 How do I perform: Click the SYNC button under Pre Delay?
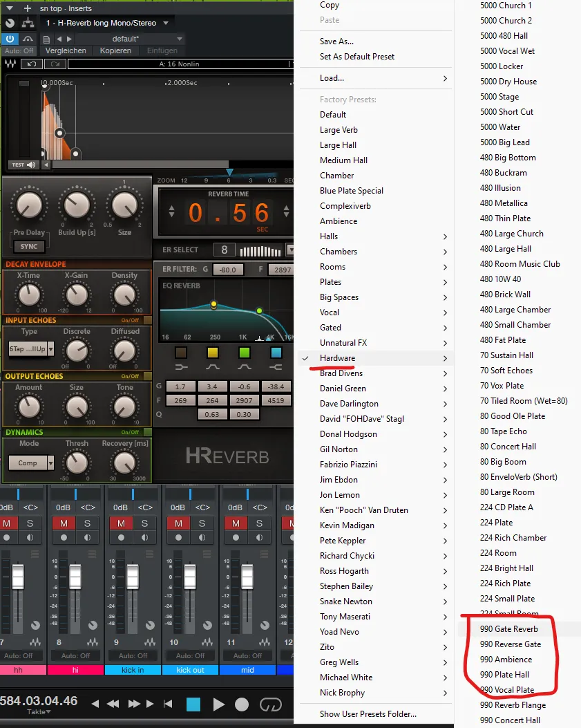coord(29,247)
